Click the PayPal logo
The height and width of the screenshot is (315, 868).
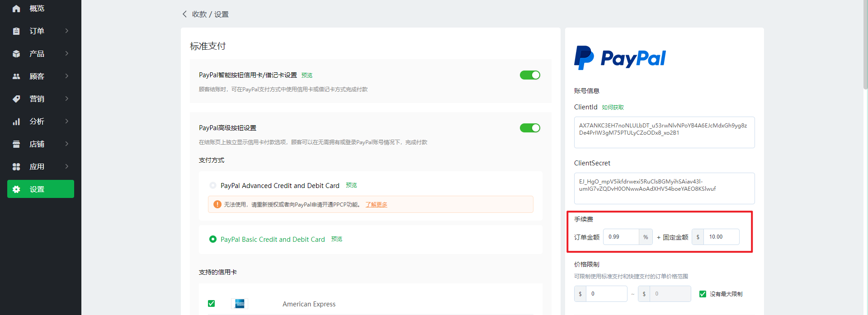coord(620,58)
